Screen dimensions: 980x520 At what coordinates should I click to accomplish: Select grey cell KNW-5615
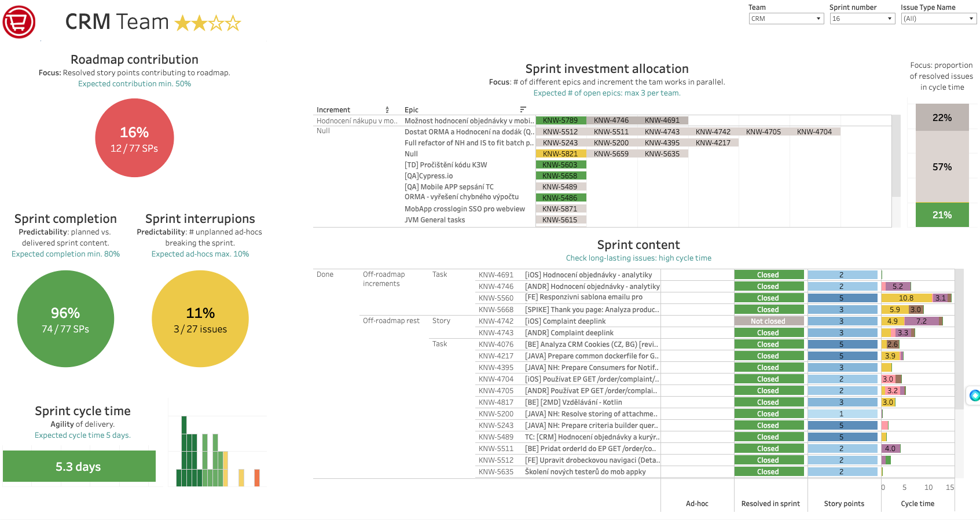pos(560,220)
